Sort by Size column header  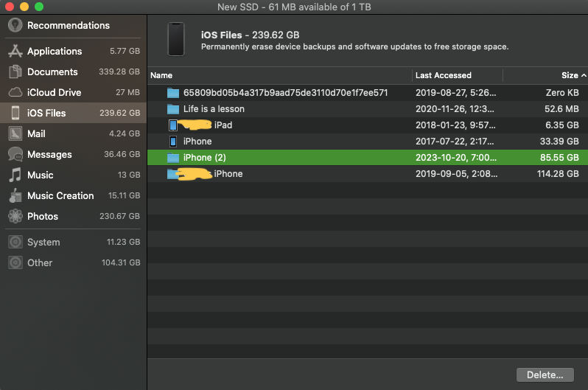pyautogui.click(x=570, y=75)
